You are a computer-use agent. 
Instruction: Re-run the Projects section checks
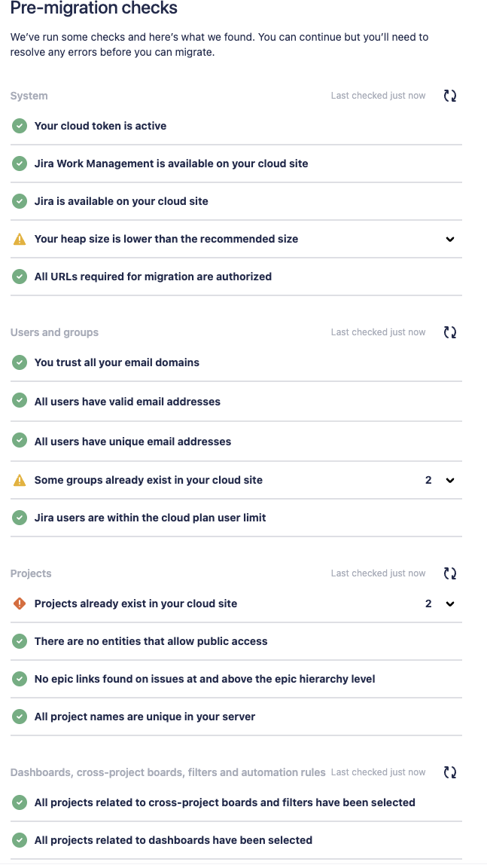coord(450,573)
